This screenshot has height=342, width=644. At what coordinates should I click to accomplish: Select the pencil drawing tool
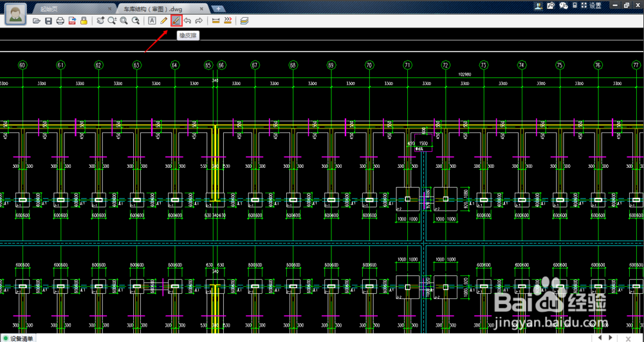coord(164,21)
